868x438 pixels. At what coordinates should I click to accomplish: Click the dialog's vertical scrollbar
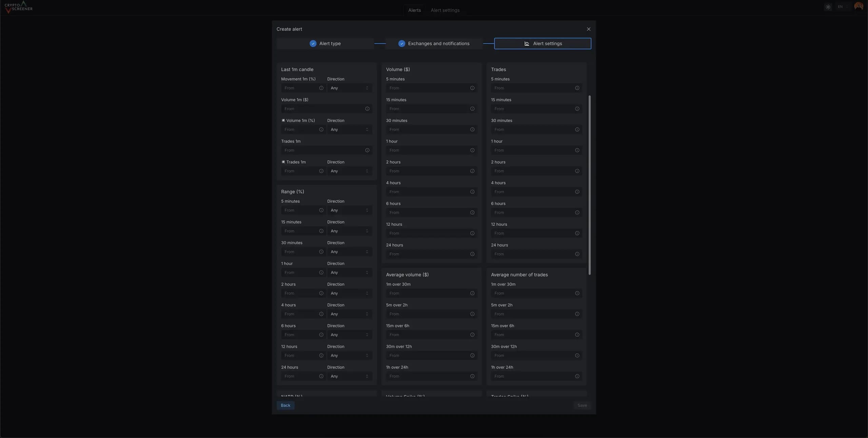(x=590, y=185)
